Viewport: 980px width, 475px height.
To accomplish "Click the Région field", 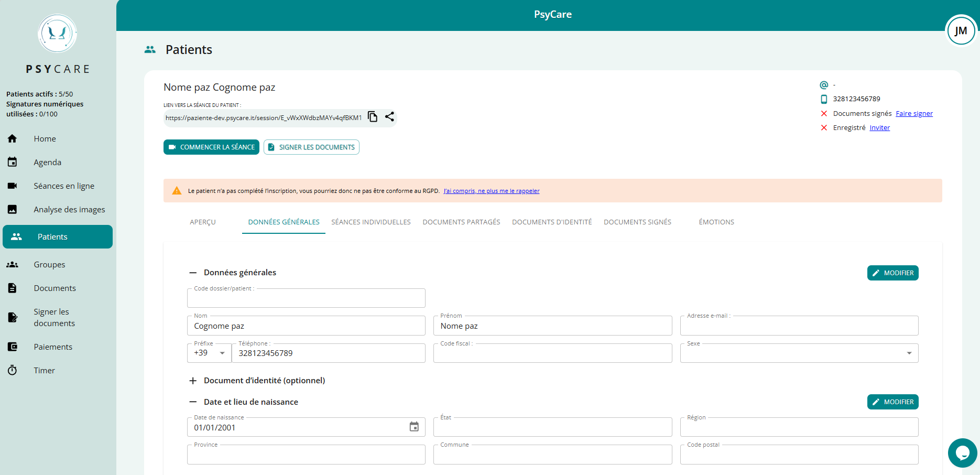I will tap(799, 427).
